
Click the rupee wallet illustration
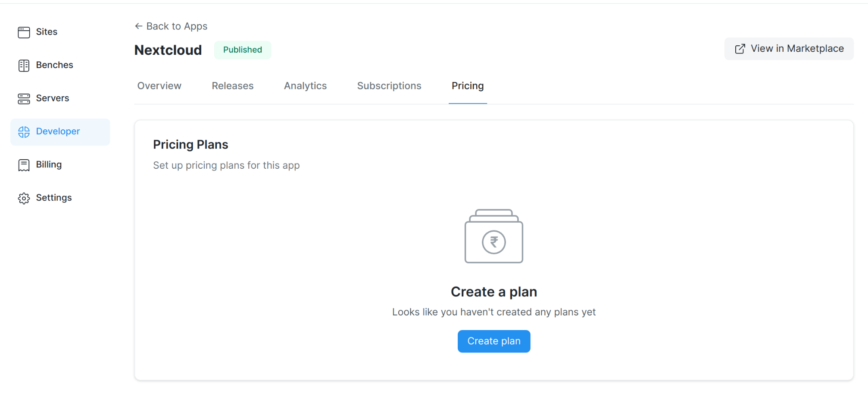point(493,236)
